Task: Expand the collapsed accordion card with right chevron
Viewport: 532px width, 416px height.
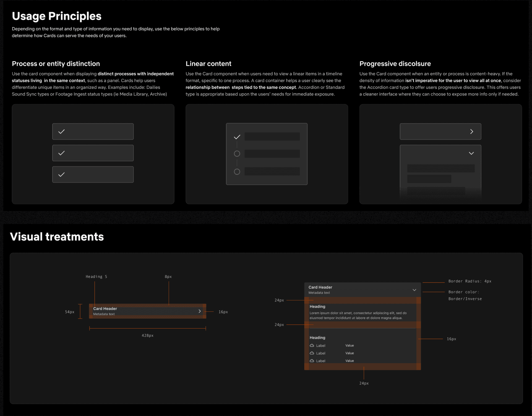Action: click(x=471, y=132)
